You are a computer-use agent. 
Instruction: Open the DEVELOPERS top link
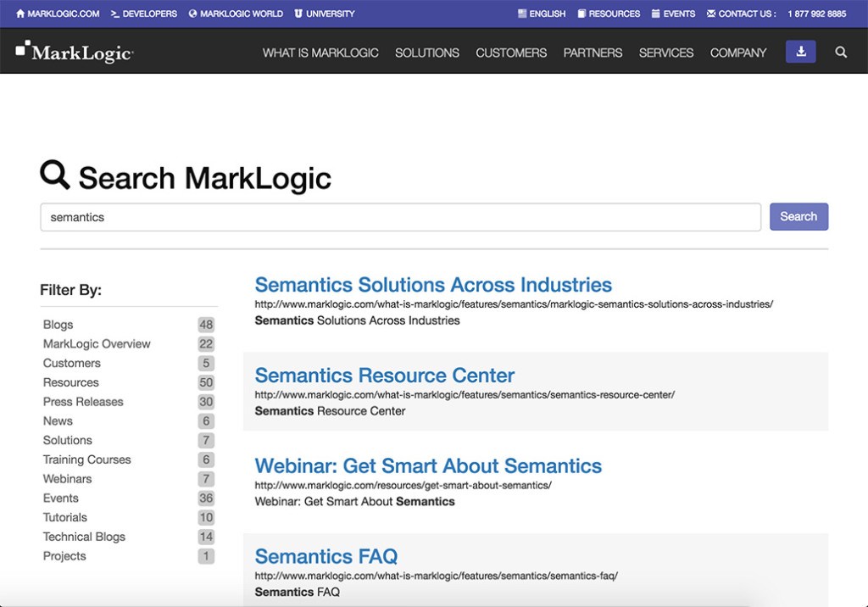[x=144, y=14]
